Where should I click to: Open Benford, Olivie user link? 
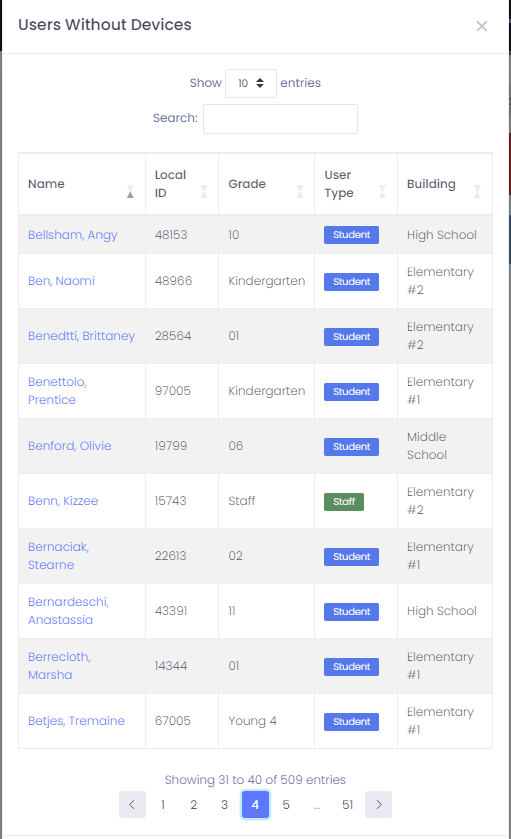point(70,446)
